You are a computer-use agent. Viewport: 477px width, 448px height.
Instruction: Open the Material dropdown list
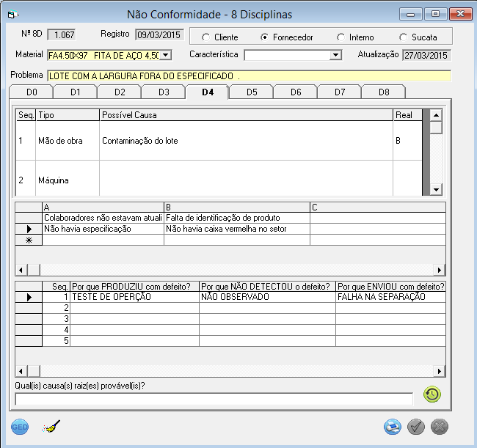coord(165,55)
